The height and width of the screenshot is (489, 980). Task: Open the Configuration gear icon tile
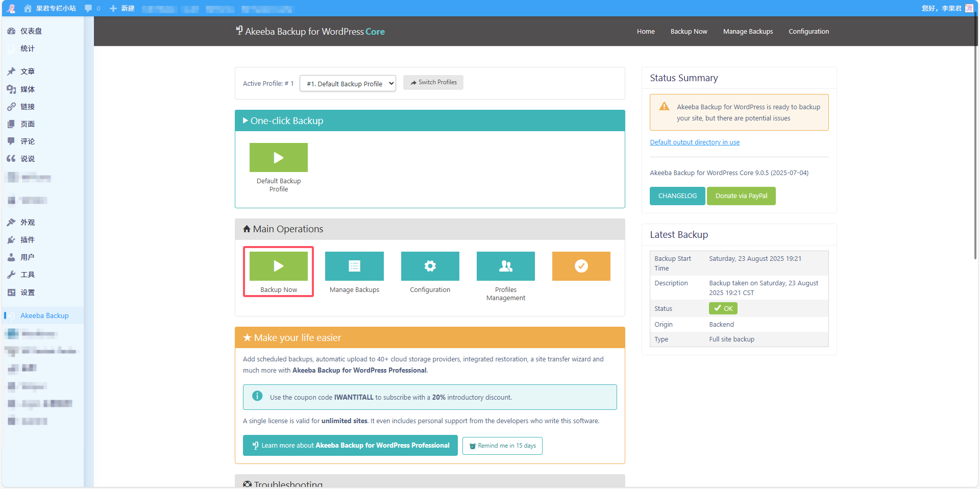pos(430,266)
